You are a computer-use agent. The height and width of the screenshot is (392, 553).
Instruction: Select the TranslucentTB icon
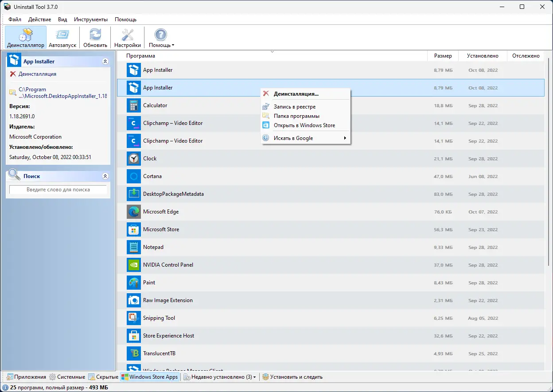[134, 353]
